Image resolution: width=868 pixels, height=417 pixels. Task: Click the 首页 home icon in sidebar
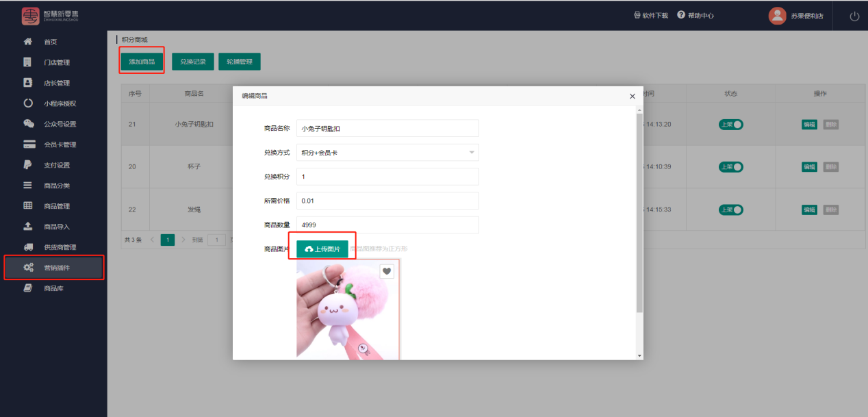[x=28, y=42]
